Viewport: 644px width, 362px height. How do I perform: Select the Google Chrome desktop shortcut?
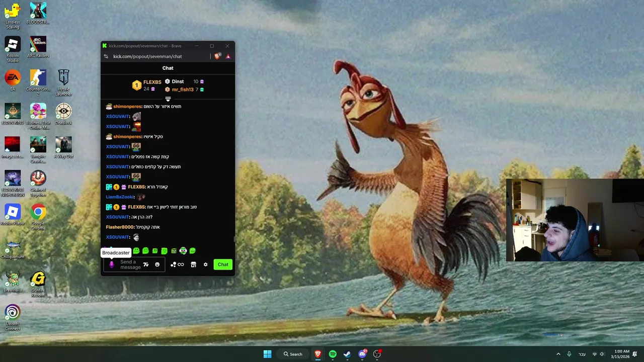(x=38, y=218)
